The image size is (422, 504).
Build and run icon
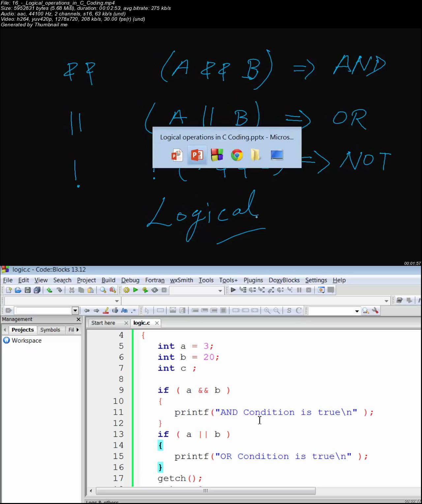pos(145,290)
